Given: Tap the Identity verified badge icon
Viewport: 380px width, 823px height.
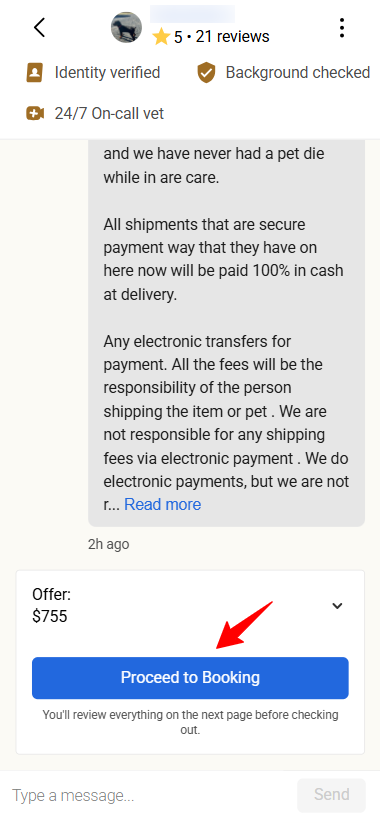Looking at the screenshot, I should pyautogui.click(x=34, y=72).
